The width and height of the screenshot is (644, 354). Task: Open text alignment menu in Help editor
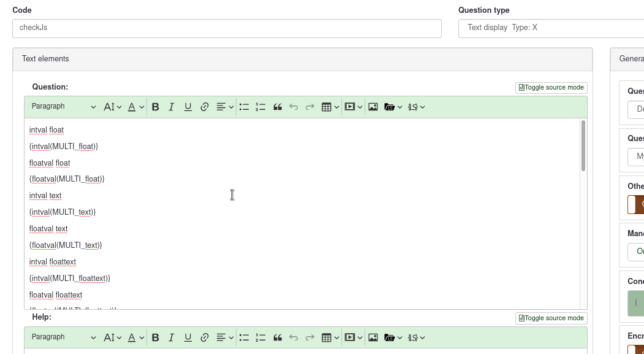(225, 337)
